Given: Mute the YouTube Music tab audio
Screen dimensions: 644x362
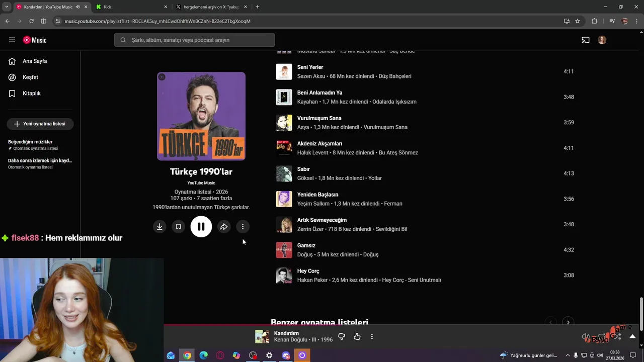Looking at the screenshot, I should [77, 7].
